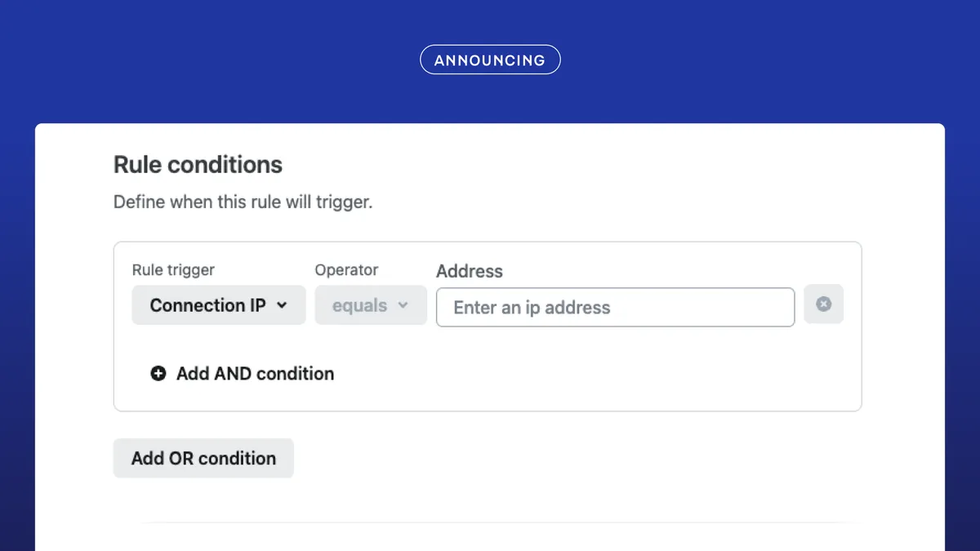
Task: Click the Operator label
Action: (347, 269)
